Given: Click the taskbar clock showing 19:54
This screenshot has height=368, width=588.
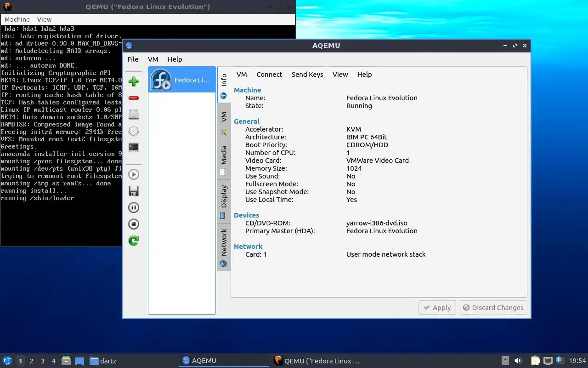Looking at the screenshot, I should coord(577,361).
